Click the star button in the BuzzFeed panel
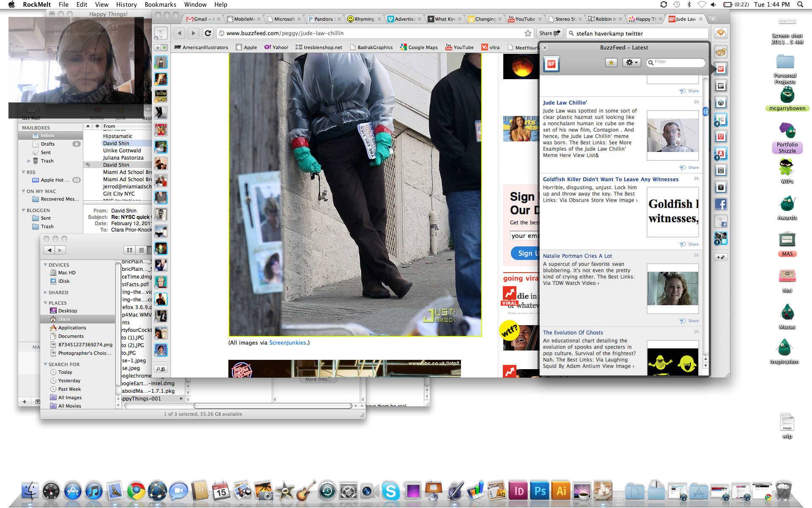The height and width of the screenshot is (508, 812). [x=611, y=63]
